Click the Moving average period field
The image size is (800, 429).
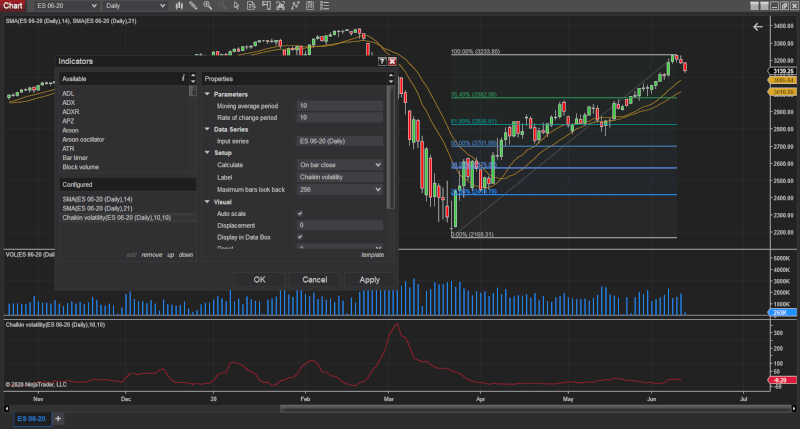point(339,105)
